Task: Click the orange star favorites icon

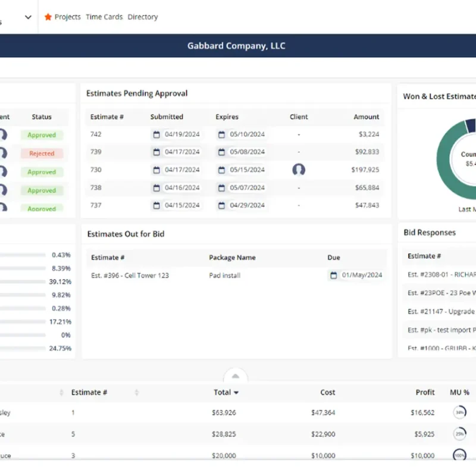Action: click(48, 17)
